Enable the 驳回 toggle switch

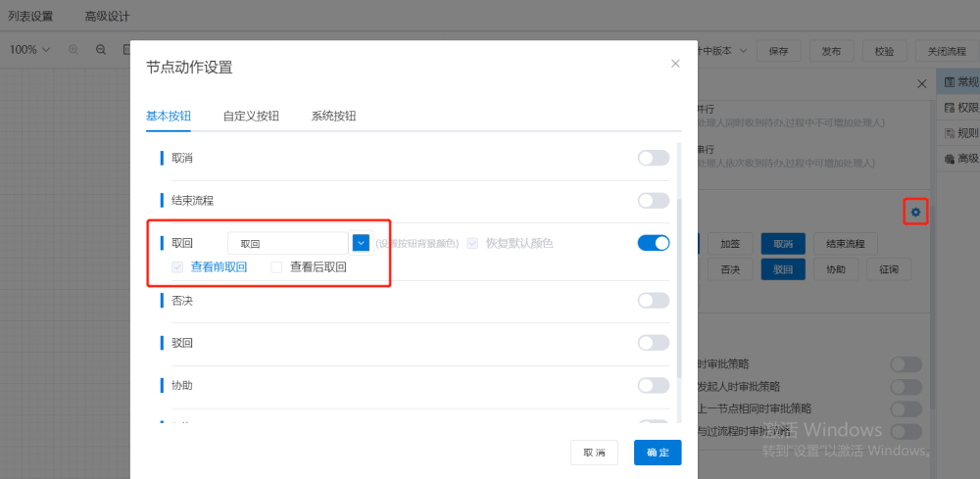[x=653, y=343]
